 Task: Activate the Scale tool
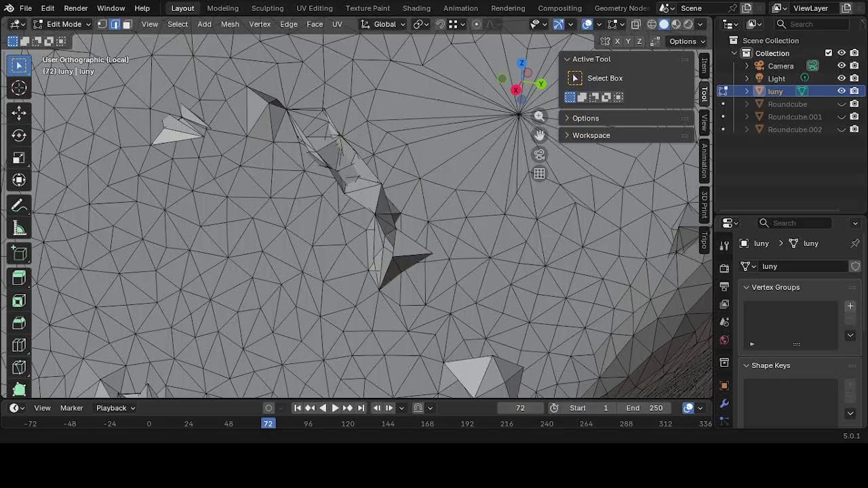pyautogui.click(x=19, y=158)
